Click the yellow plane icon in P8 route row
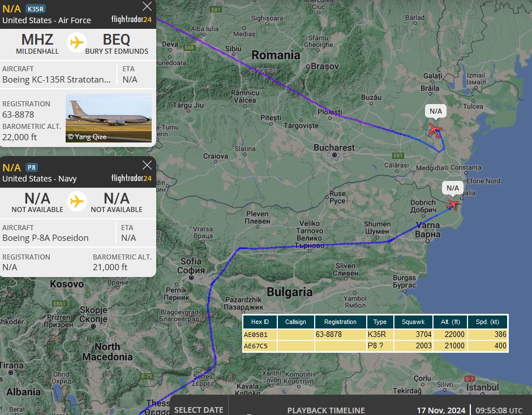Image resolution: width=532 pixels, height=415 pixels. (x=76, y=201)
